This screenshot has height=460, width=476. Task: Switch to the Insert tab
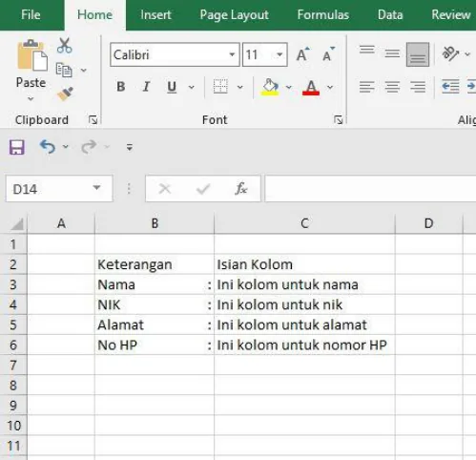[x=155, y=15]
